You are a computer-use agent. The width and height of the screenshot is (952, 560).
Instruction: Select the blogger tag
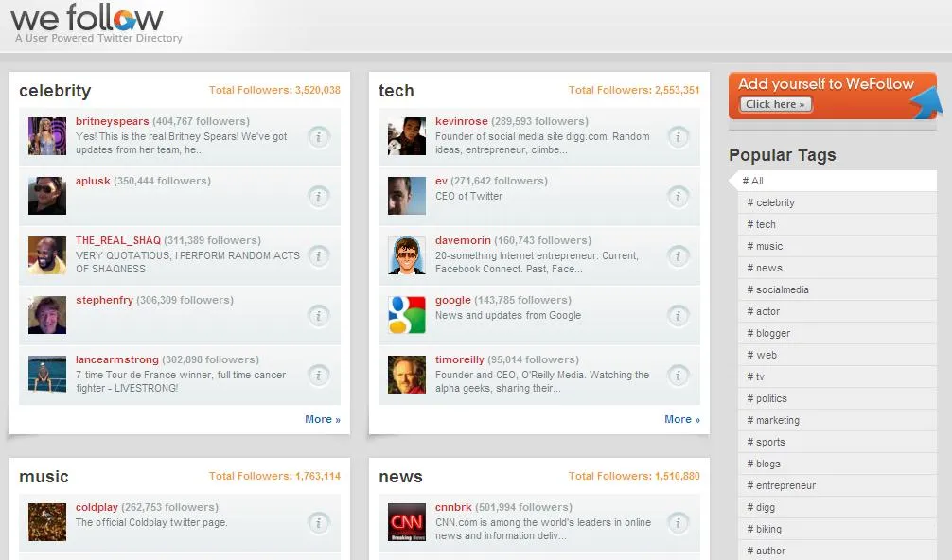(837, 333)
